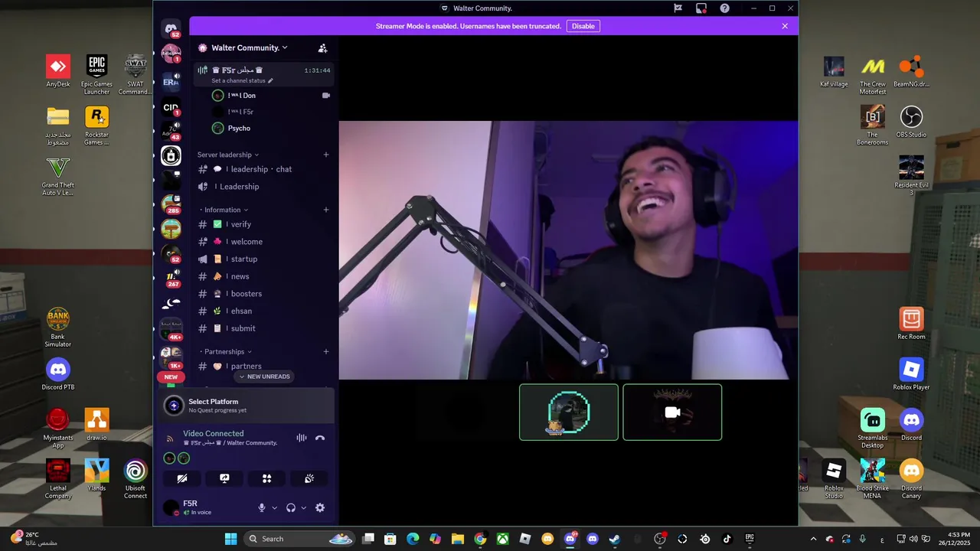Disconnect from voice call
This screenshot has height=551, width=980.
pyautogui.click(x=320, y=438)
